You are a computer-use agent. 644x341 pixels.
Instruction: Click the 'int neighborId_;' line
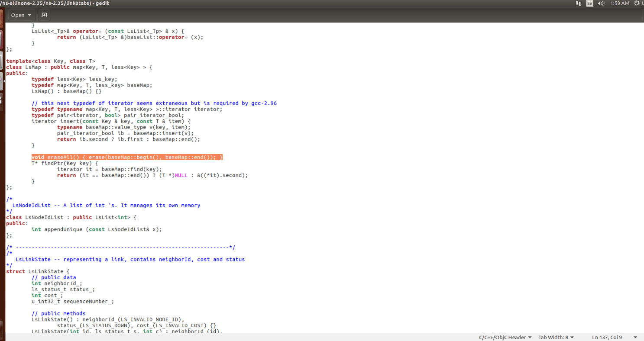tap(57, 283)
